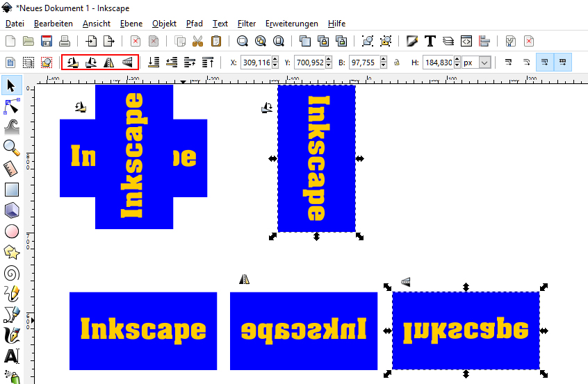Toggle moving patterns with objects
The image size is (588, 384).
[563, 62]
